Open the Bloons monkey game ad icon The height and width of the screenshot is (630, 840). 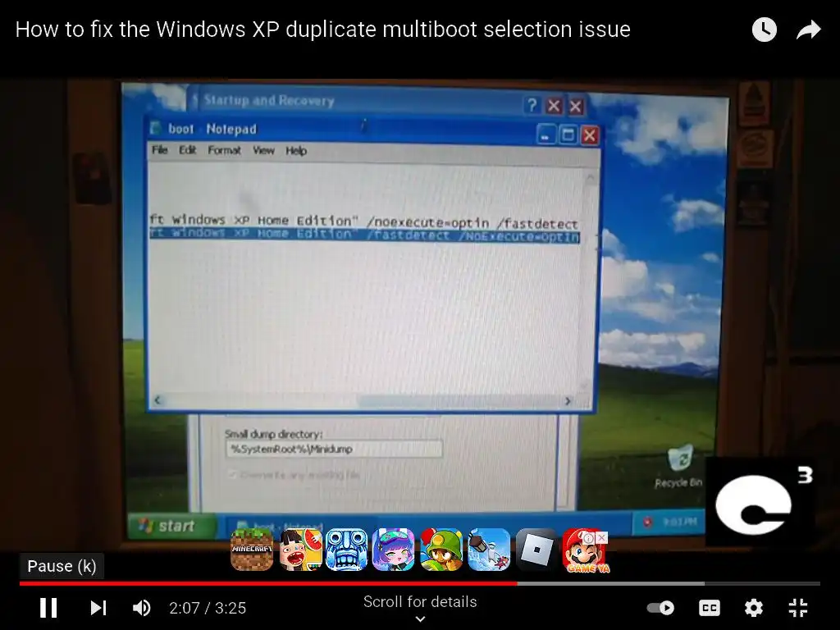441,549
